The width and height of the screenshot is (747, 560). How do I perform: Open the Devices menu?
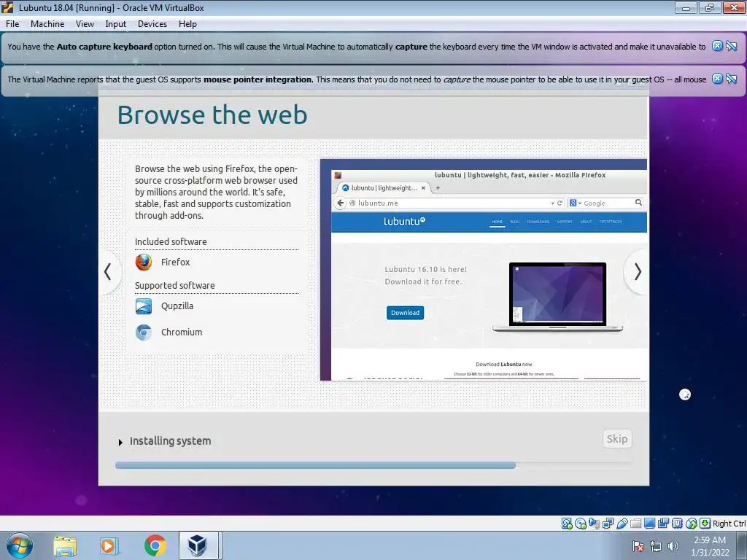(x=152, y=24)
